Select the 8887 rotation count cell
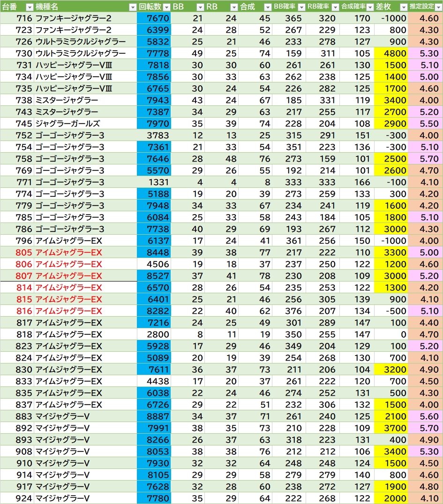 tap(154, 416)
